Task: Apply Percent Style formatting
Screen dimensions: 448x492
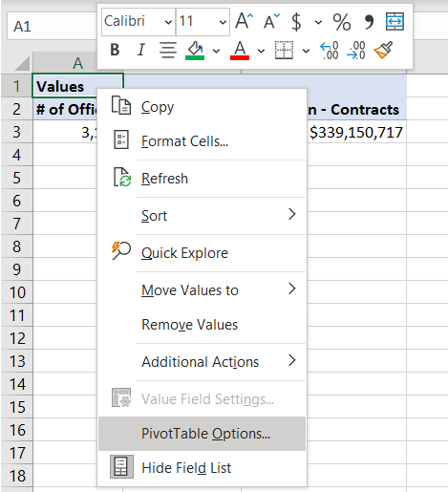Action: pyautogui.click(x=342, y=22)
